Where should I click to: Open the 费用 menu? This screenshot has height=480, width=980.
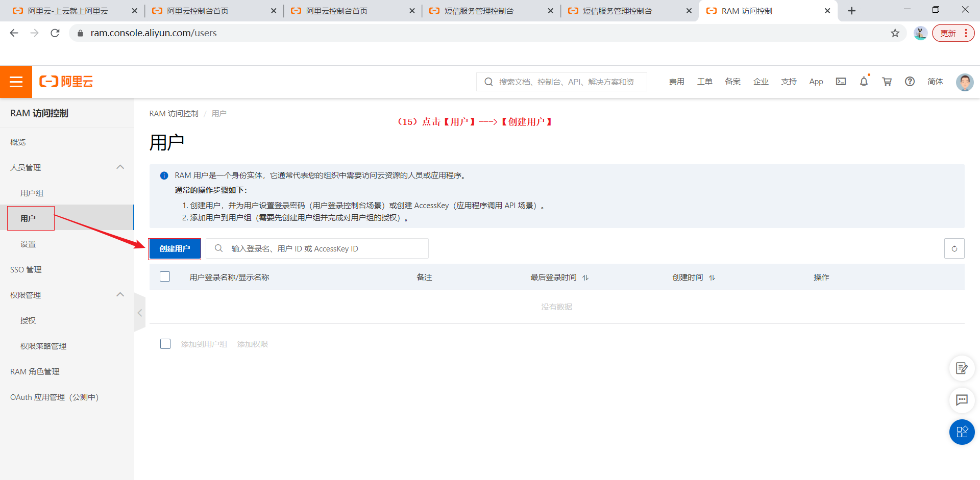pyautogui.click(x=677, y=82)
